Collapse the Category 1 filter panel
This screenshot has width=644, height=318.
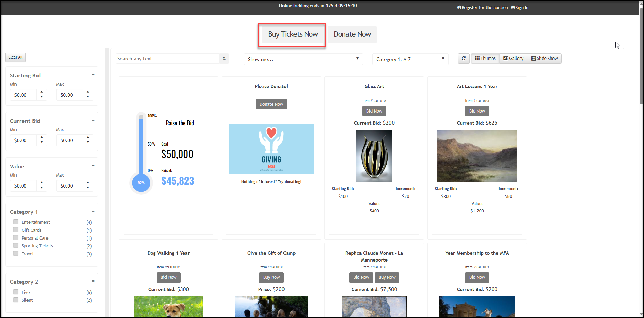93,211
